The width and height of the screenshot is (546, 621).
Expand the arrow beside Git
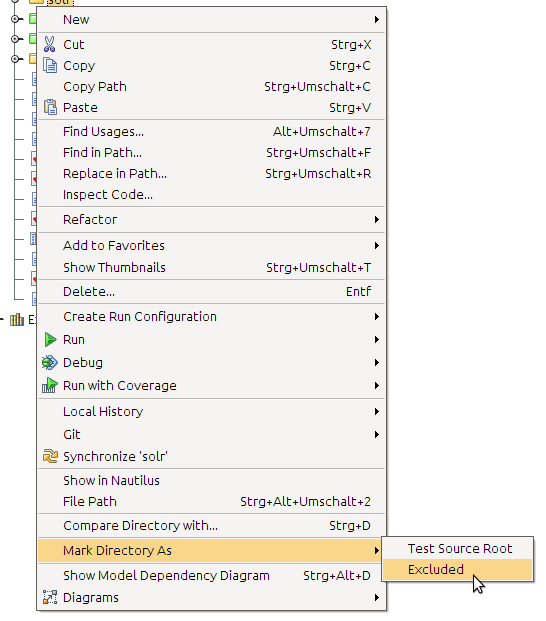click(377, 434)
